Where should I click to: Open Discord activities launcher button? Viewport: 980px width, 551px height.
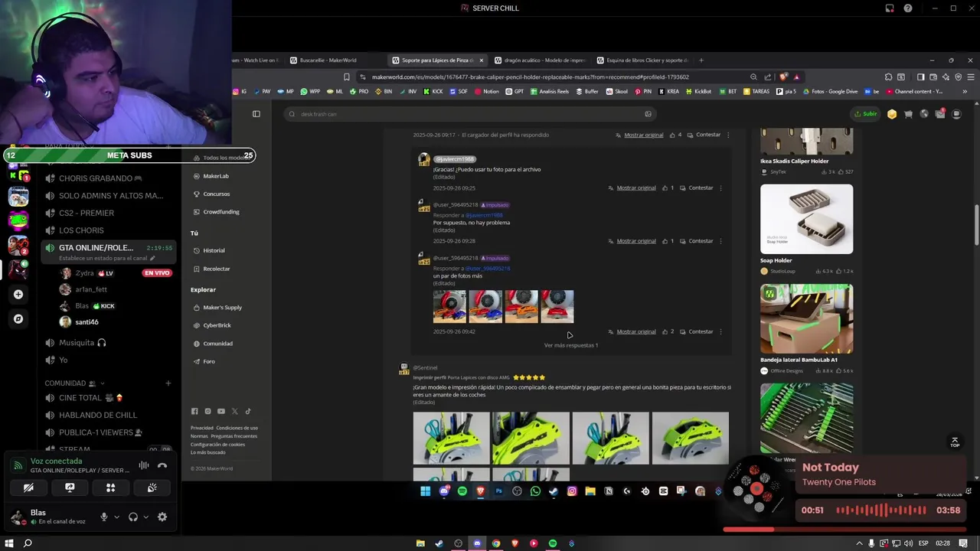pos(111,487)
